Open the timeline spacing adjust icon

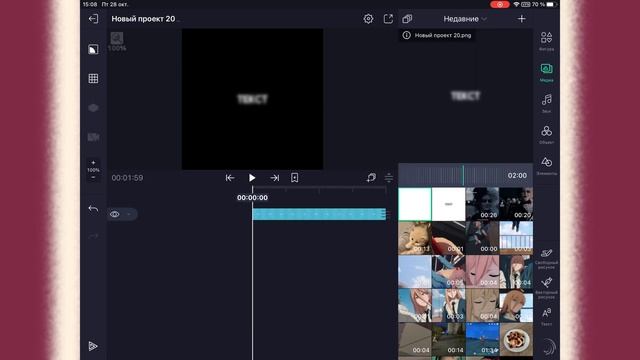389,178
